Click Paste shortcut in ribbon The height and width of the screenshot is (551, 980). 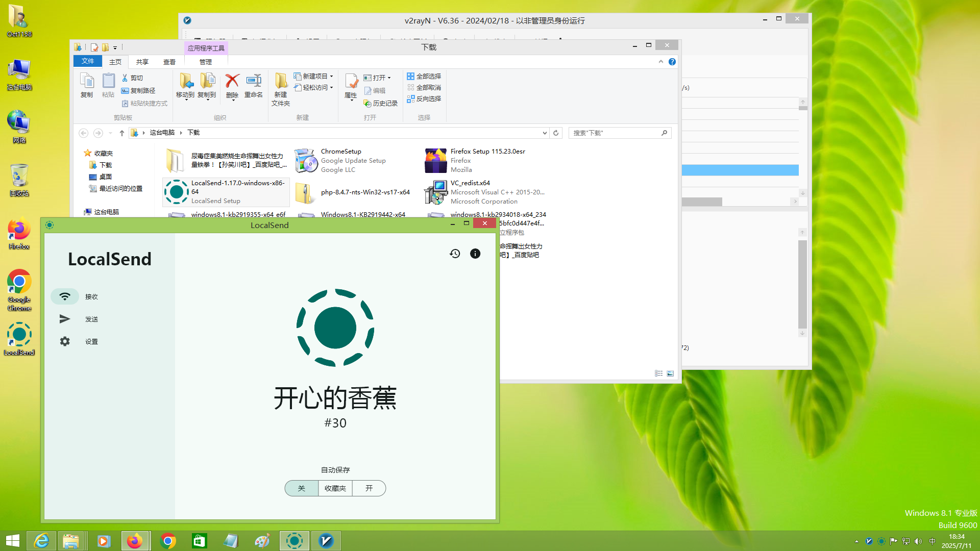pyautogui.click(x=144, y=103)
